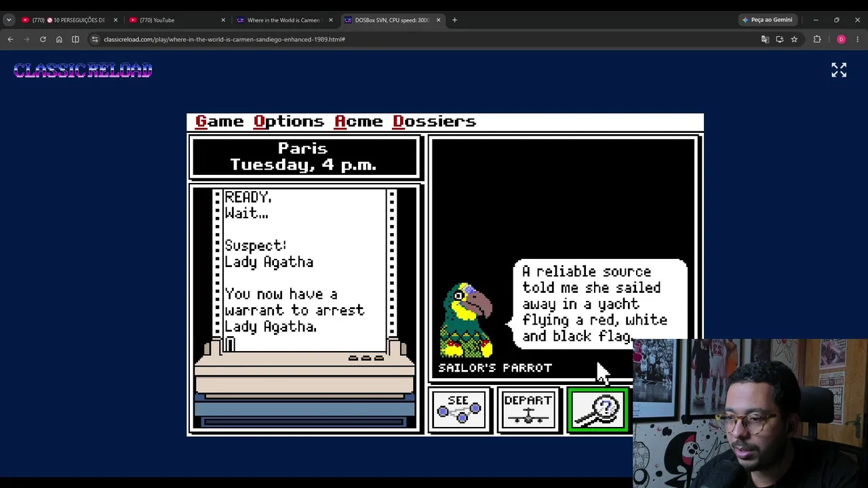Image resolution: width=868 pixels, height=488 pixels.
Task: Go back to the previous page
Action: [10, 39]
